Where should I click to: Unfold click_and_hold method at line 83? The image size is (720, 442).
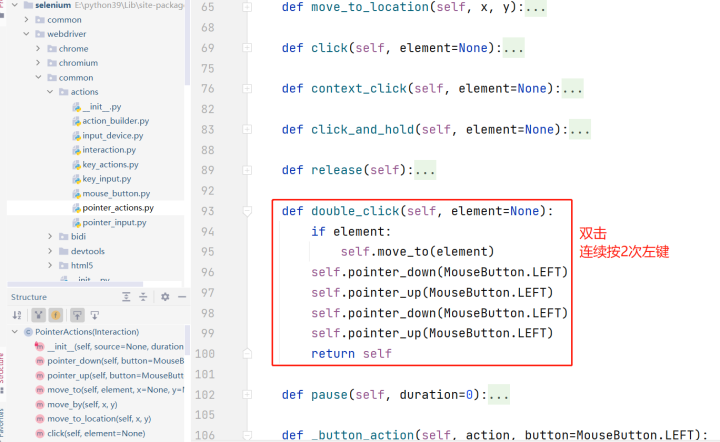[247, 129]
